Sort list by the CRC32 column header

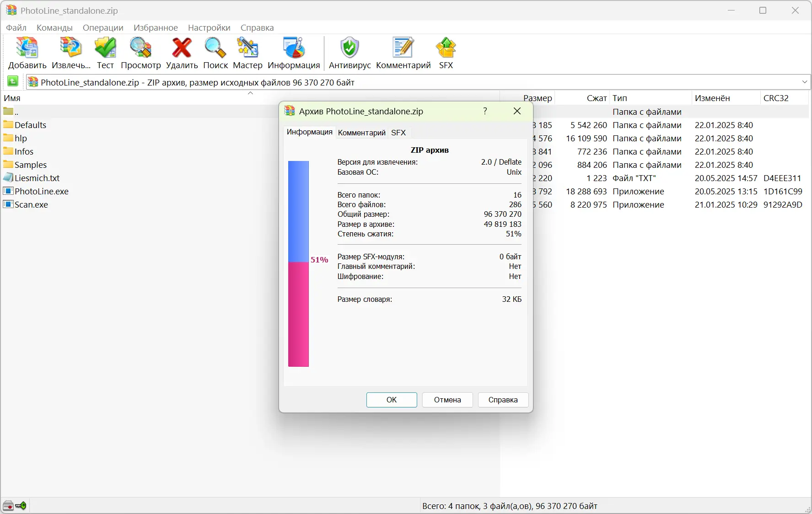click(785, 98)
